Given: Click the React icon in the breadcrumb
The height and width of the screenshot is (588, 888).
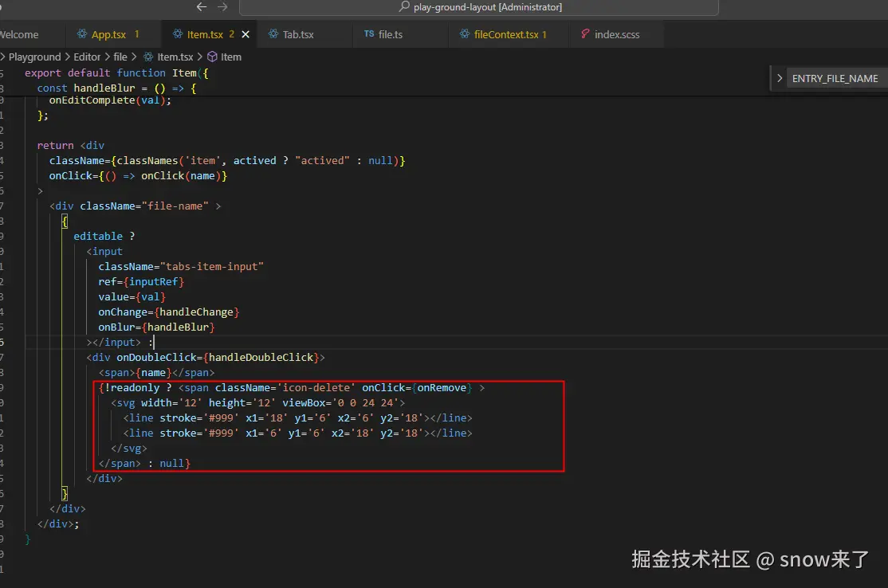Looking at the screenshot, I should coord(148,57).
